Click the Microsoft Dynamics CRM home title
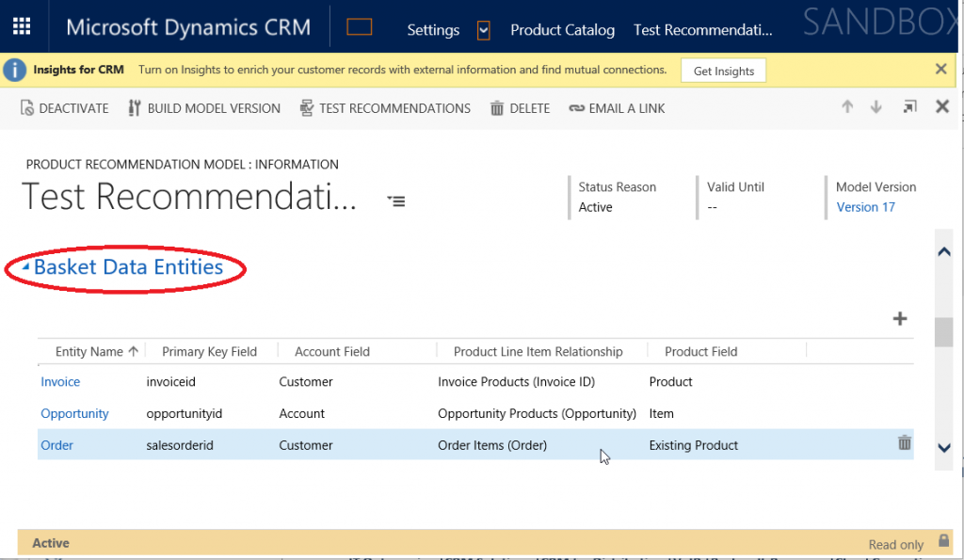This screenshot has width=964, height=560. tap(188, 27)
